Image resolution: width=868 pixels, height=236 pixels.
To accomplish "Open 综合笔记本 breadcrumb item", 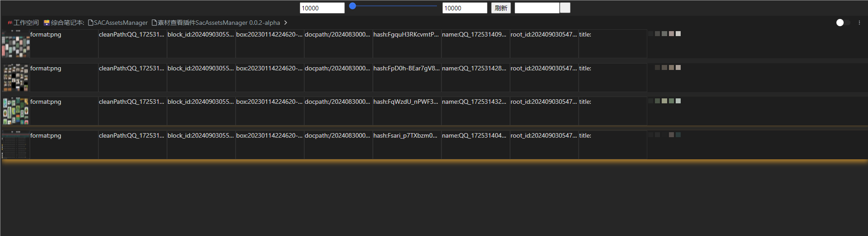I will coord(67,23).
